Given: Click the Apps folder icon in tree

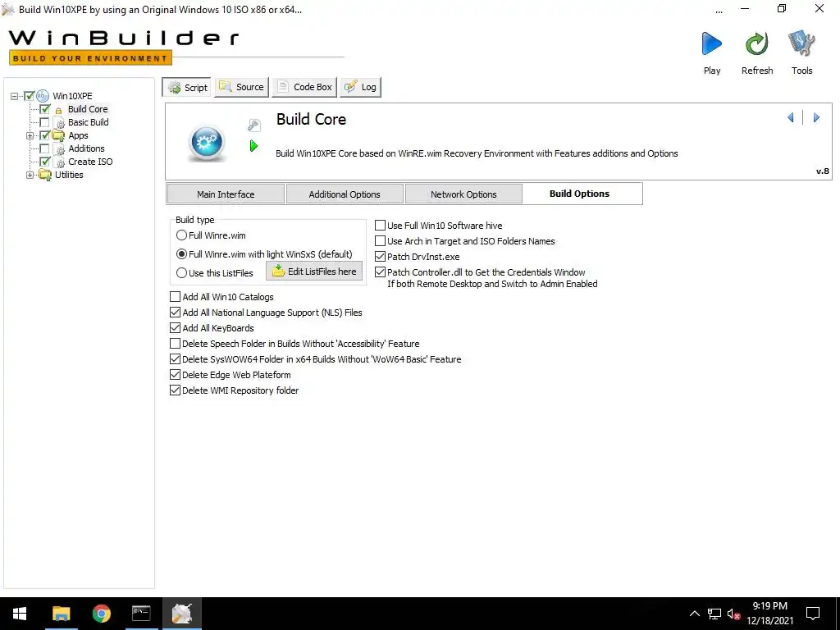Looking at the screenshot, I should click(x=58, y=135).
